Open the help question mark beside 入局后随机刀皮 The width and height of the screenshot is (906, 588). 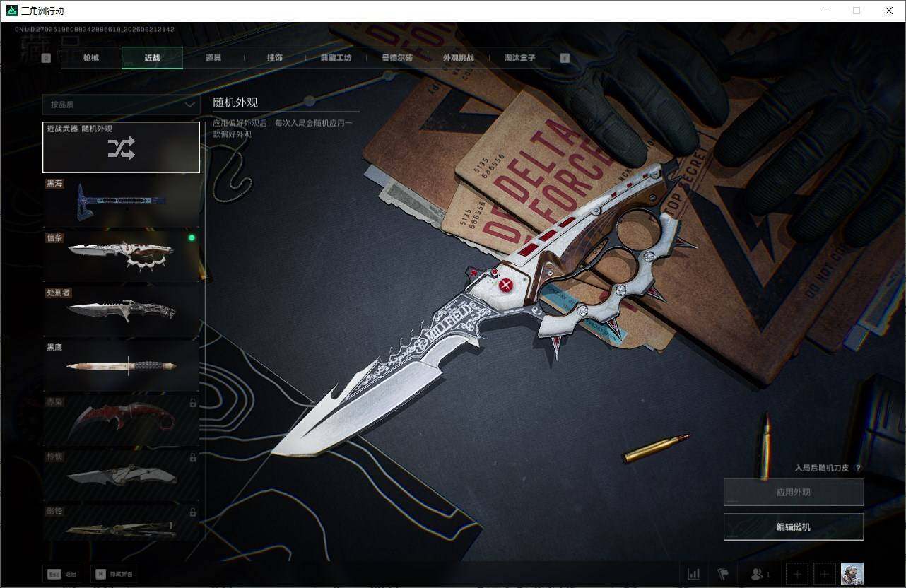858,468
